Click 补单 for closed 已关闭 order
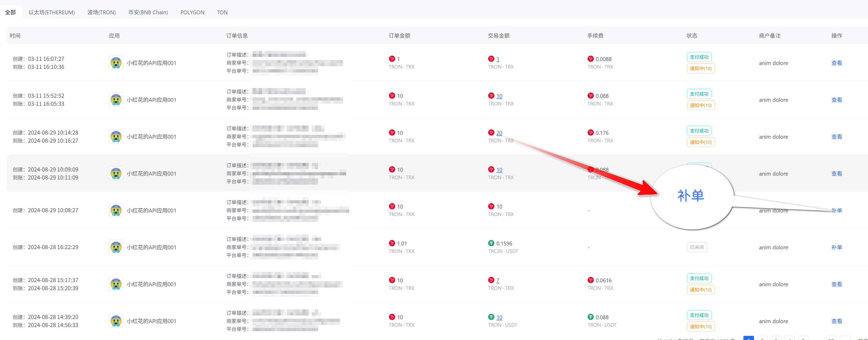 click(x=836, y=247)
